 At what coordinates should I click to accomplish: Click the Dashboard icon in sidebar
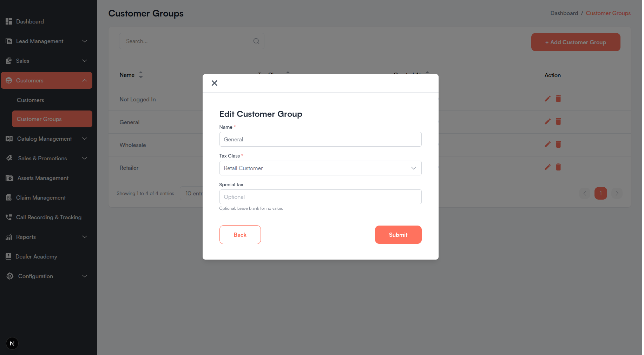[9, 21]
